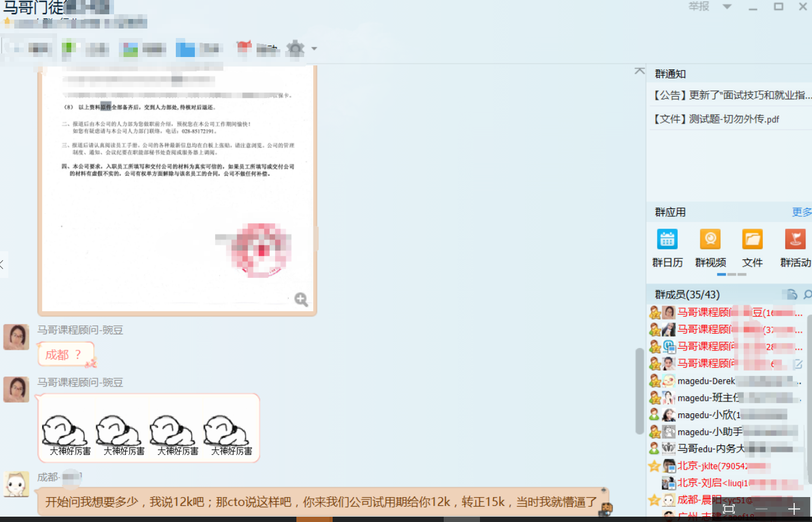The image size is (812, 522).
Task: Expand the dropdown arrow beside the gear
Action: (314, 49)
